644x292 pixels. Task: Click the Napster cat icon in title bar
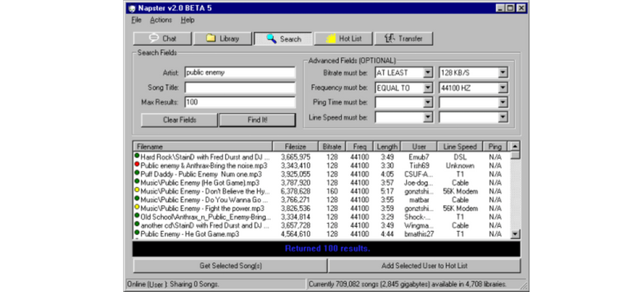click(x=131, y=8)
